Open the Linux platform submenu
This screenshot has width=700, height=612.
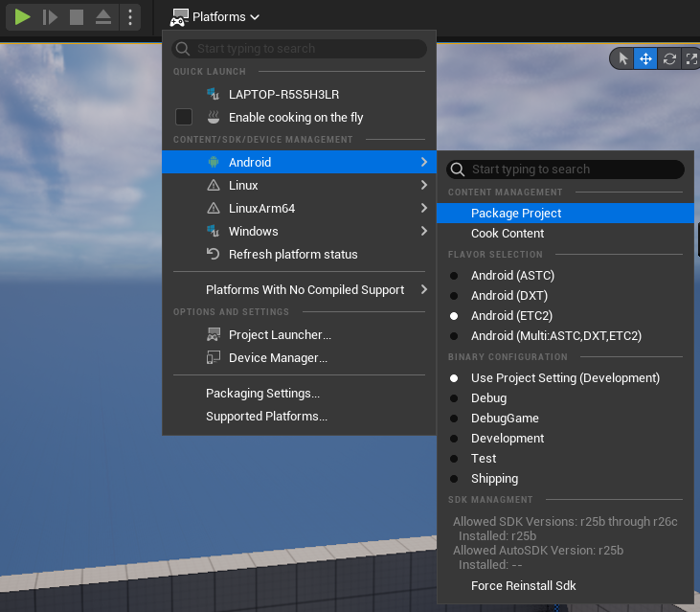(299, 185)
